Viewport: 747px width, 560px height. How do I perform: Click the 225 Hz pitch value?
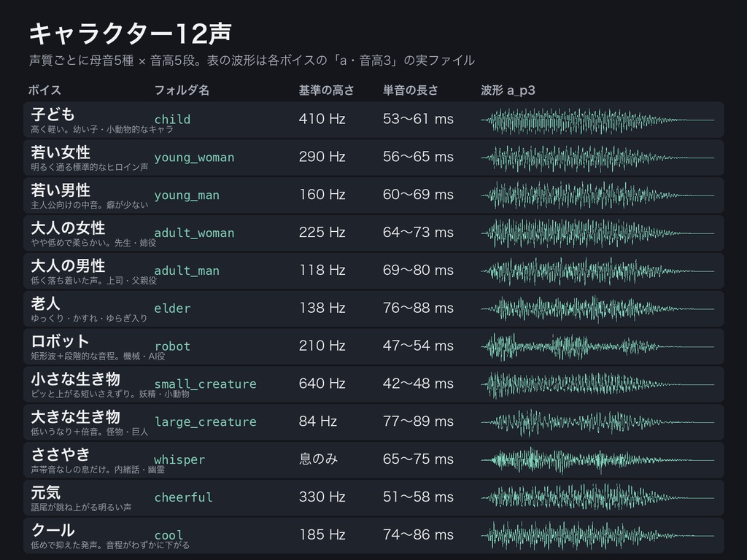(322, 233)
